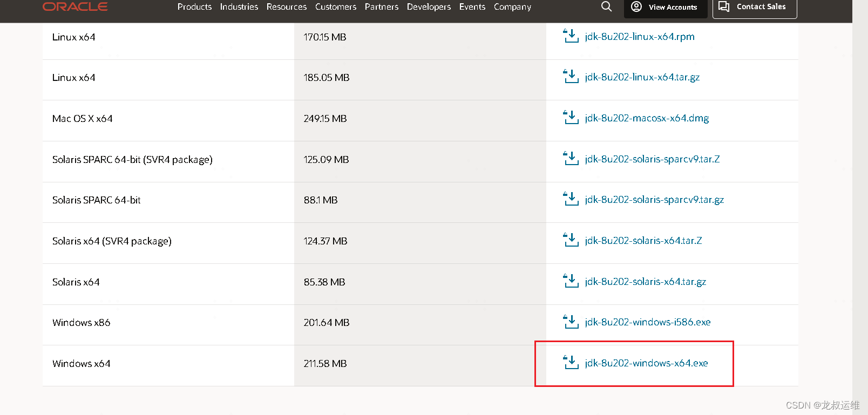Click the Contact Sales chat icon
Screen dimensions: 868x415
tap(724, 6)
